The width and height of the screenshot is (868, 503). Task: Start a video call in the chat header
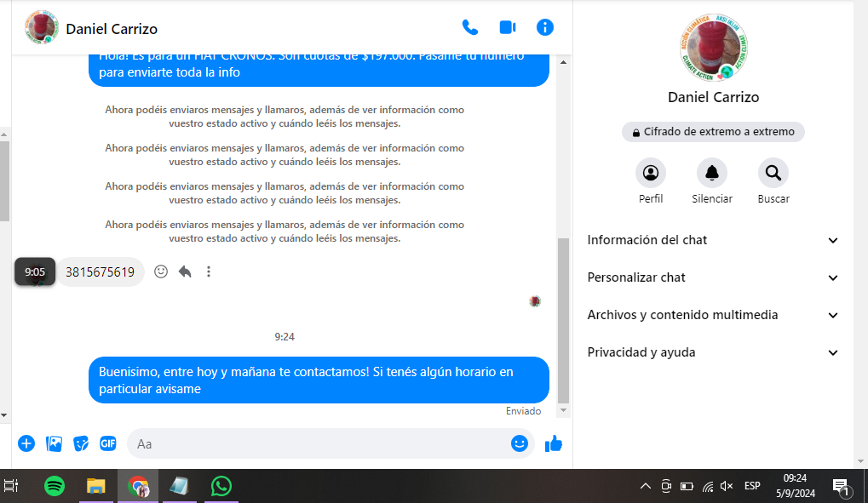click(508, 27)
